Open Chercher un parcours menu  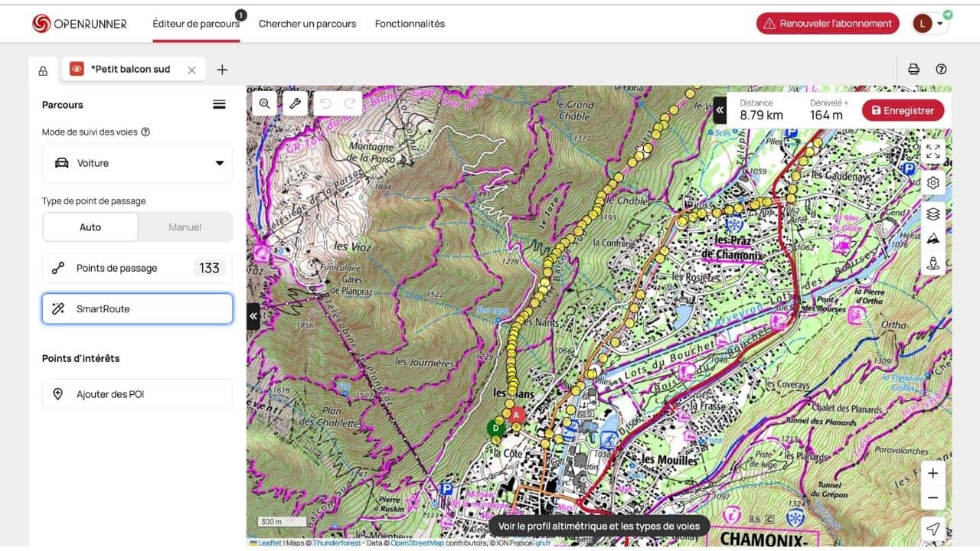pyautogui.click(x=307, y=24)
